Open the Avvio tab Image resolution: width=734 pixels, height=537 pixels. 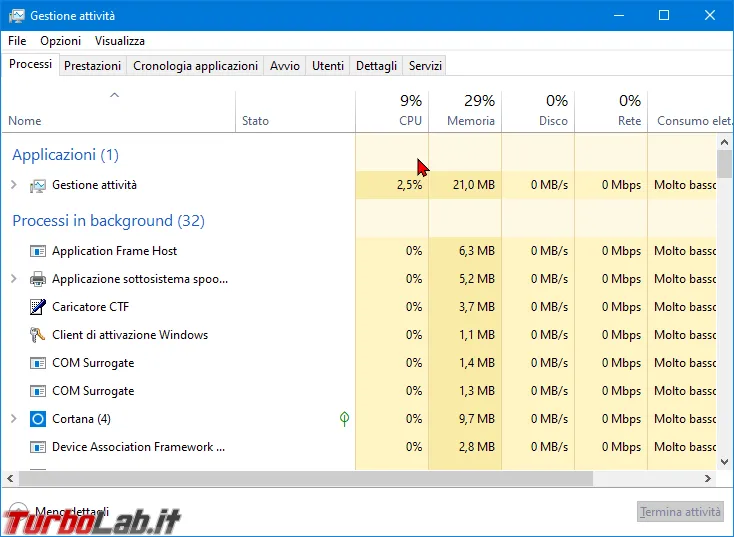pyautogui.click(x=285, y=66)
